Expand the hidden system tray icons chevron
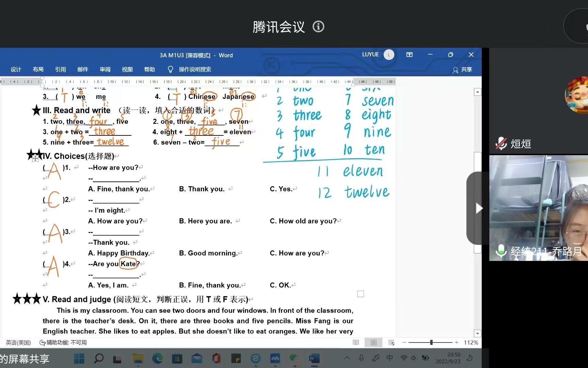 [347, 358]
